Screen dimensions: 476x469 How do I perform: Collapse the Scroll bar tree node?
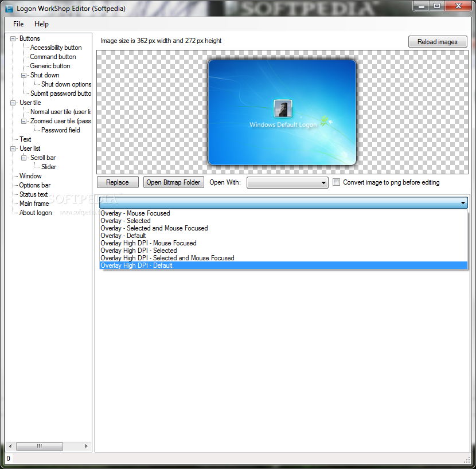(x=24, y=158)
